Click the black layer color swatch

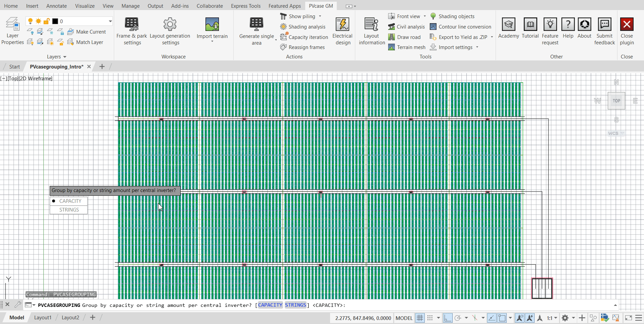click(x=55, y=21)
